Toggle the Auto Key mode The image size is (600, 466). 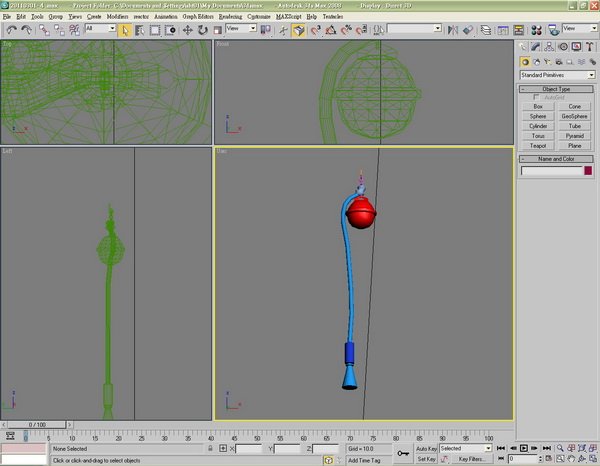tap(426, 448)
